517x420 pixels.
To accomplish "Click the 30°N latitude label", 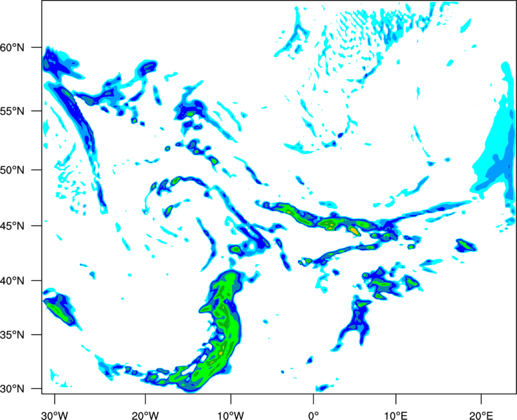I will [x=12, y=389].
